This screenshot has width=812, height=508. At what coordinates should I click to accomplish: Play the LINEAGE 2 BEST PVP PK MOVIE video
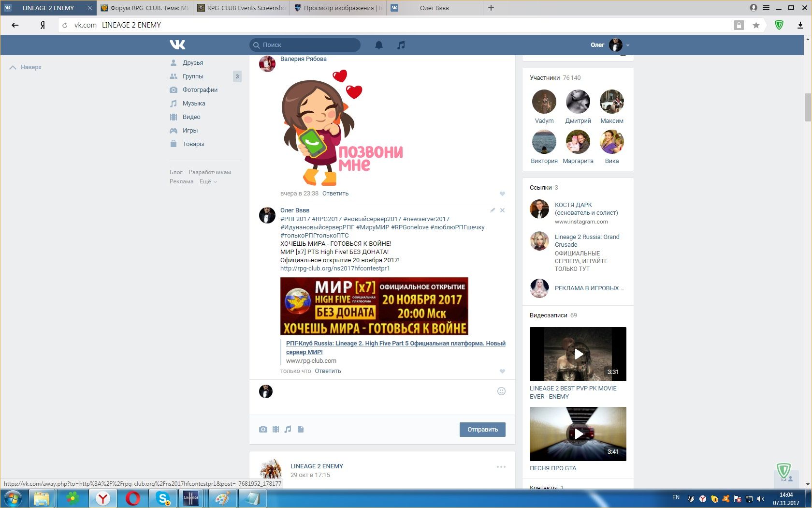578,354
